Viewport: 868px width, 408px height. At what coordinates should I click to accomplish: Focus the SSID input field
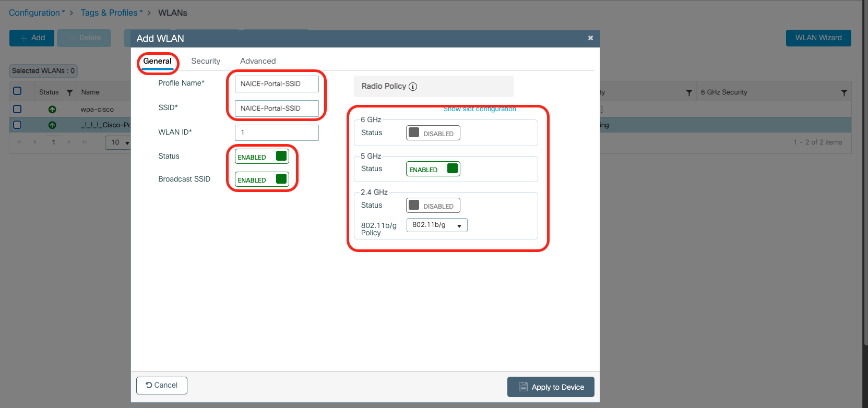click(277, 109)
